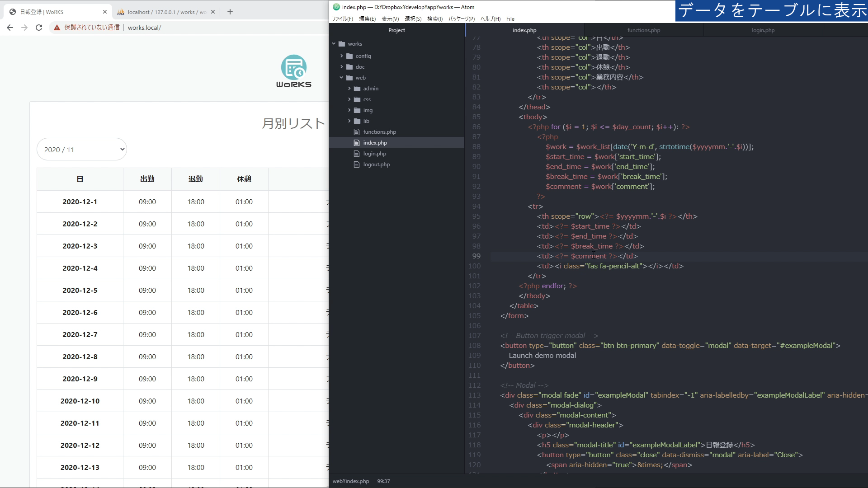Click the login.php file icon in tree
The image size is (868, 488).
tap(357, 154)
